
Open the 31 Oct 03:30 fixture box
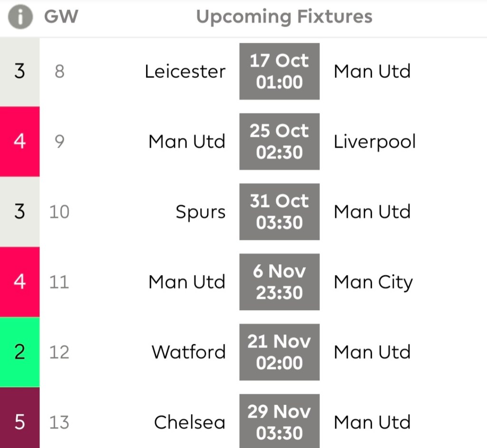(x=279, y=212)
